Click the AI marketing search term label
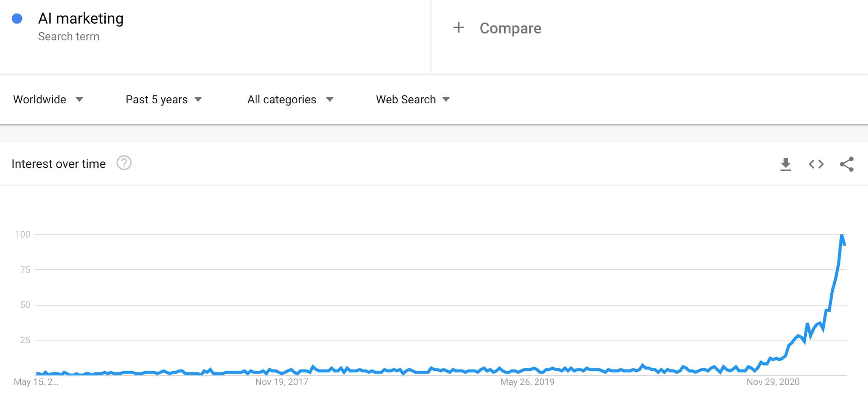 [x=81, y=18]
